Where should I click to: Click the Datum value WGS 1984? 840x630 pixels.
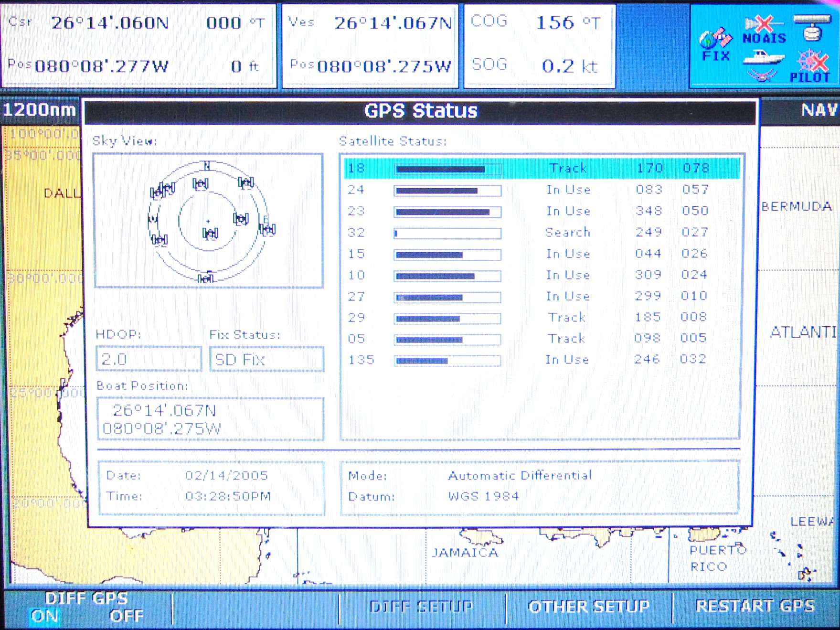click(x=483, y=496)
